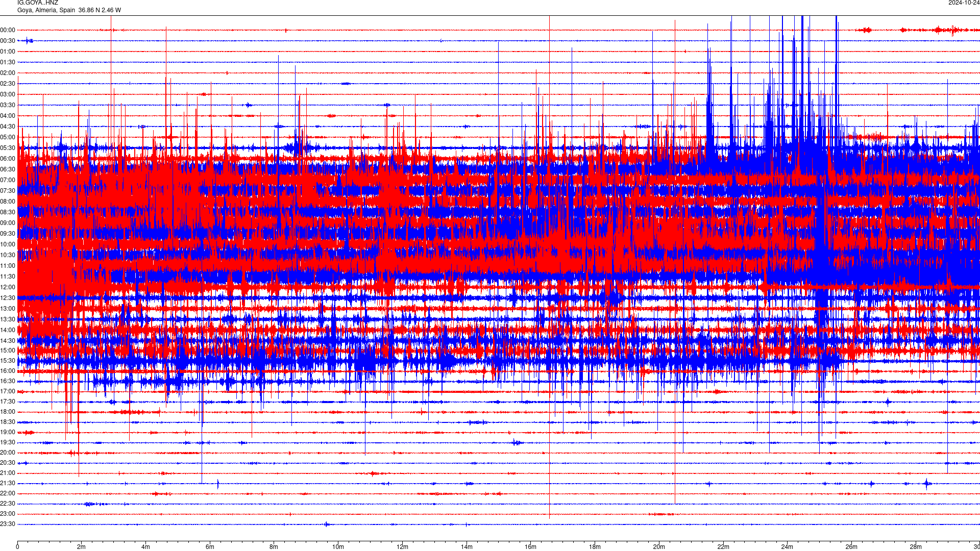980x551 pixels.
Task: Select the 01:00 trace time label
Action: 8,52
